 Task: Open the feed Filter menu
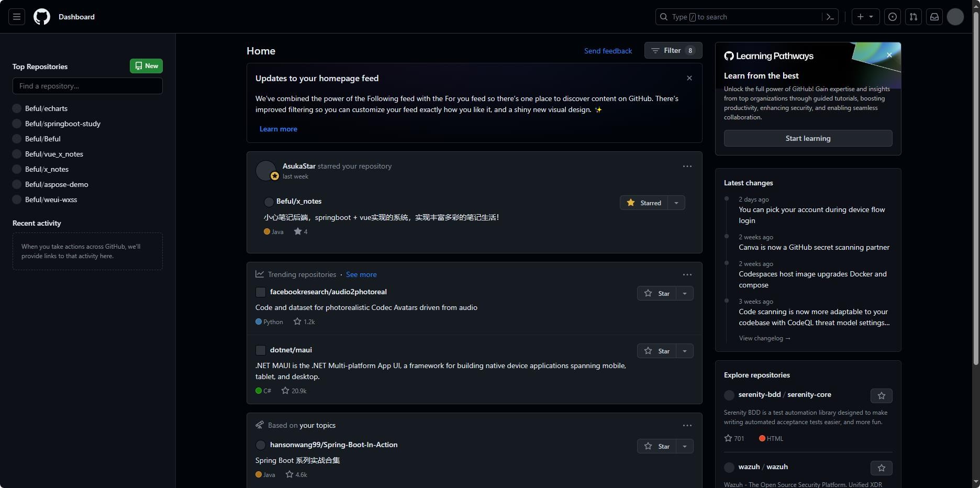(x=673, y=51)
